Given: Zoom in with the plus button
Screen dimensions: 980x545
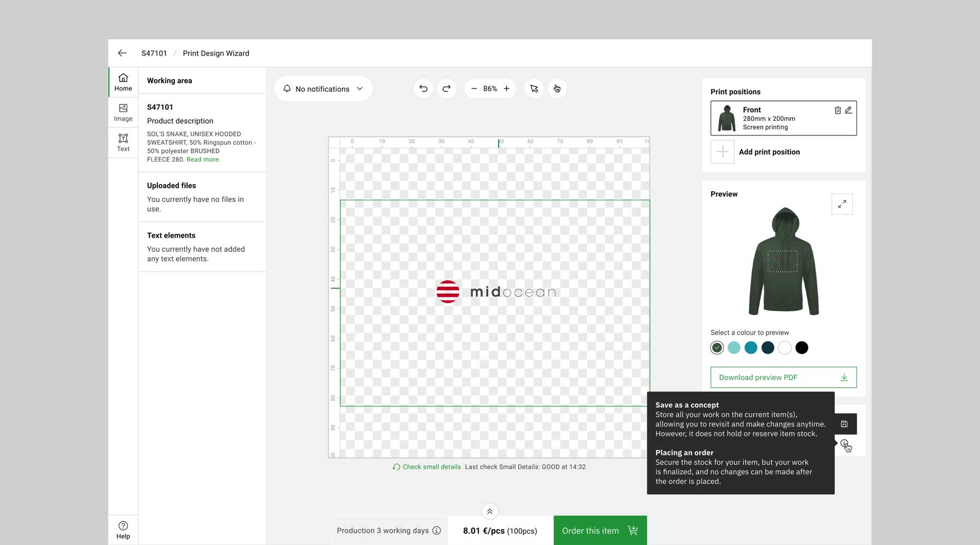Looking at the screenshot, I should click(506, 88).
